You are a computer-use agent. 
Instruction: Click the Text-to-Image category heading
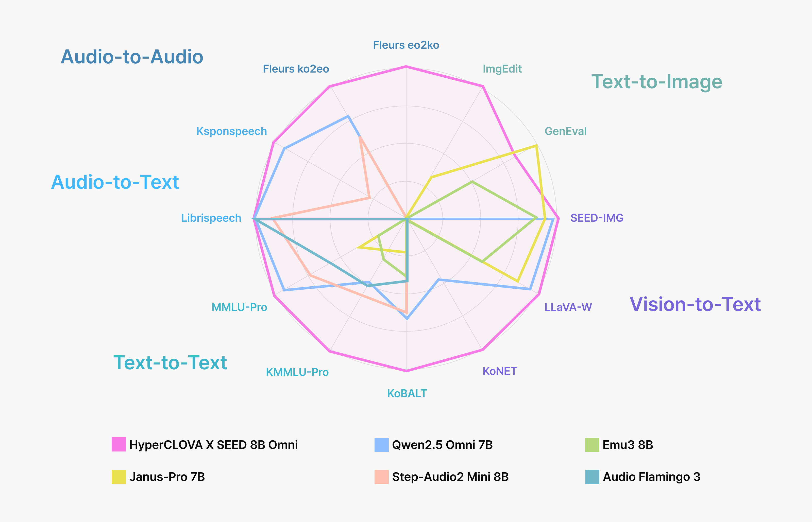(657, 82)
